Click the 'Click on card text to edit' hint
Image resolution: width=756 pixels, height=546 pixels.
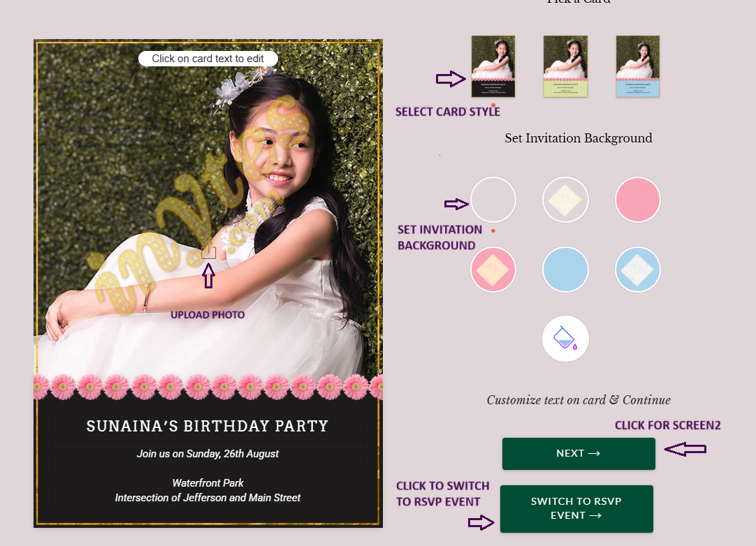208,59
